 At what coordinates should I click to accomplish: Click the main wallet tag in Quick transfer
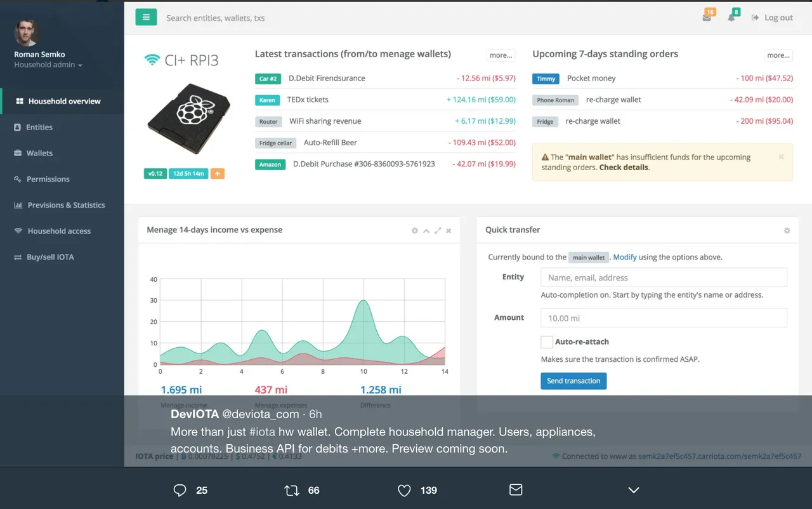(x=589, y=258)
